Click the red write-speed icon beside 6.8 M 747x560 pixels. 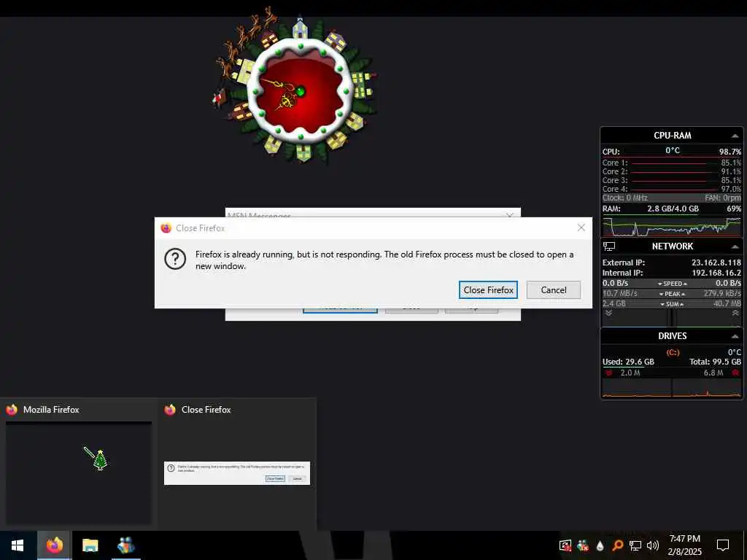click(735, 373)
